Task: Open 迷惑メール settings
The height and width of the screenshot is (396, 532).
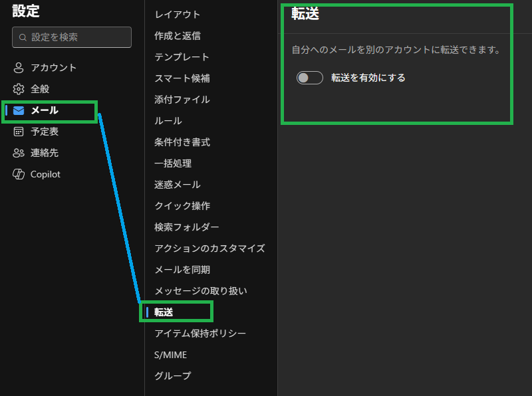Action: pos(178,185)
